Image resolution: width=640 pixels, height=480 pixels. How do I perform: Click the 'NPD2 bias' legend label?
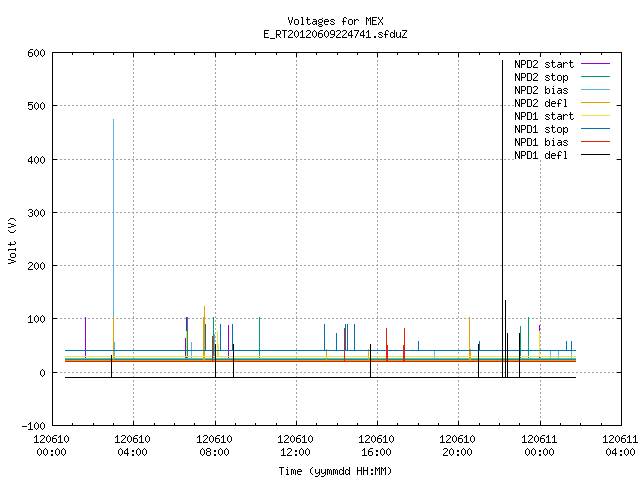point(541,90)
